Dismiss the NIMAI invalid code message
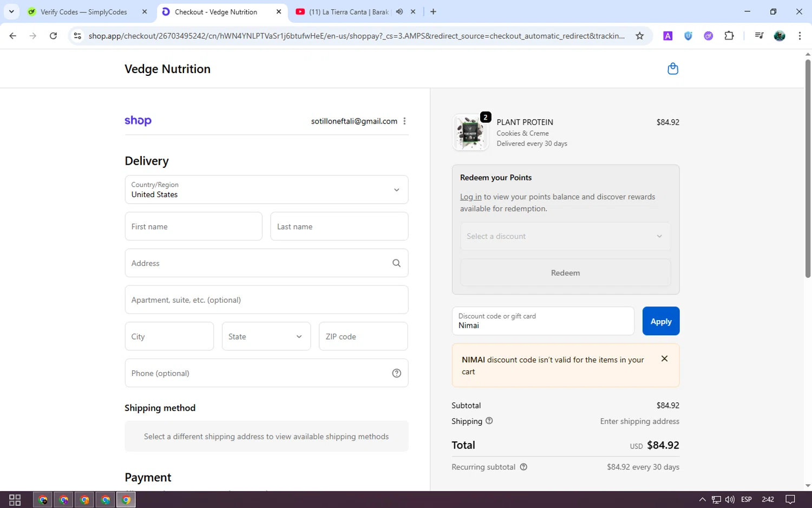 coord(664,359)
